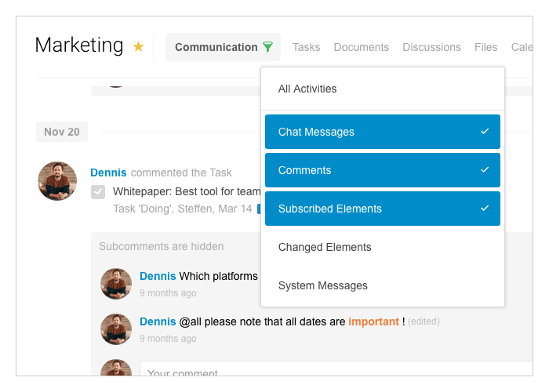Disable Subscribed Elements filter
This screenshot has height=392, width=549.
[382, 209]
